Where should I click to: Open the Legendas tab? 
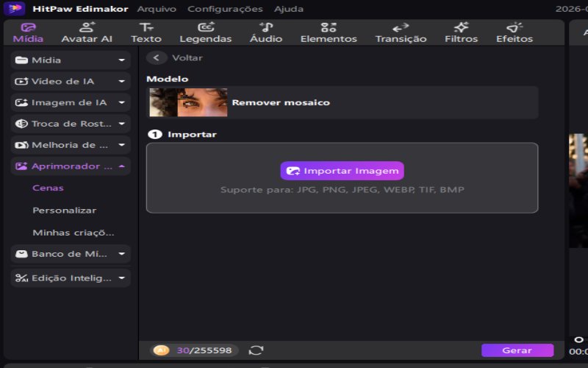[206, 32]
